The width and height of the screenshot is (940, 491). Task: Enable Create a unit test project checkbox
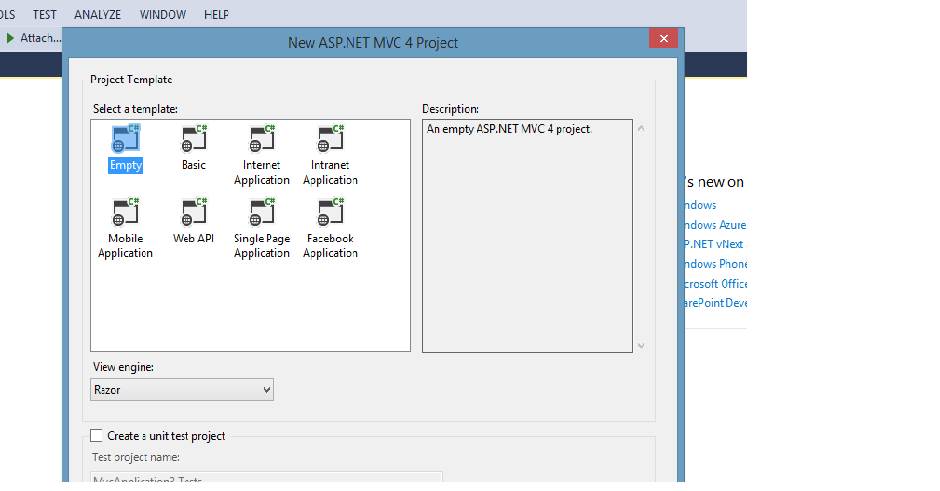[x=97, y=435]
